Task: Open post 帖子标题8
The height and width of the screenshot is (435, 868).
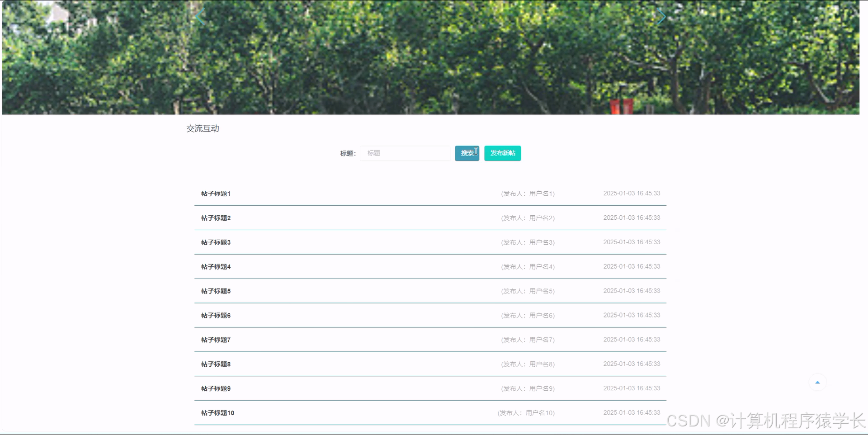Action: pyautogui.click(x=216, y=364)
